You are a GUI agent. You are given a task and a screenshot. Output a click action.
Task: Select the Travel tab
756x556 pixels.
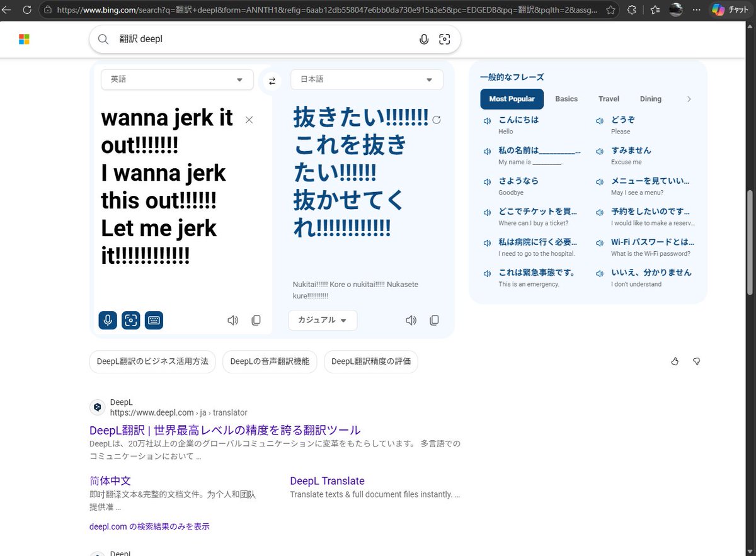click(609, 99)
